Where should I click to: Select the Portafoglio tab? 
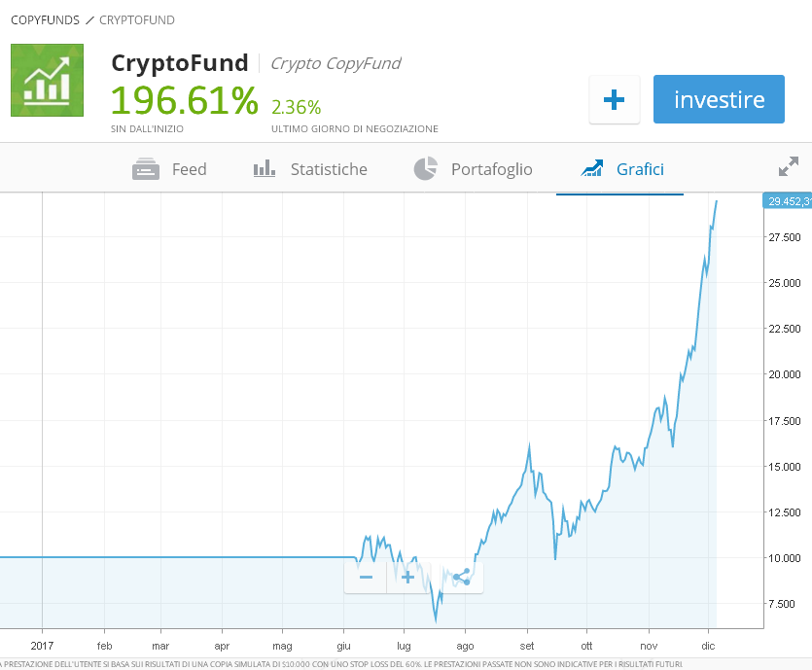pos(491,169)
